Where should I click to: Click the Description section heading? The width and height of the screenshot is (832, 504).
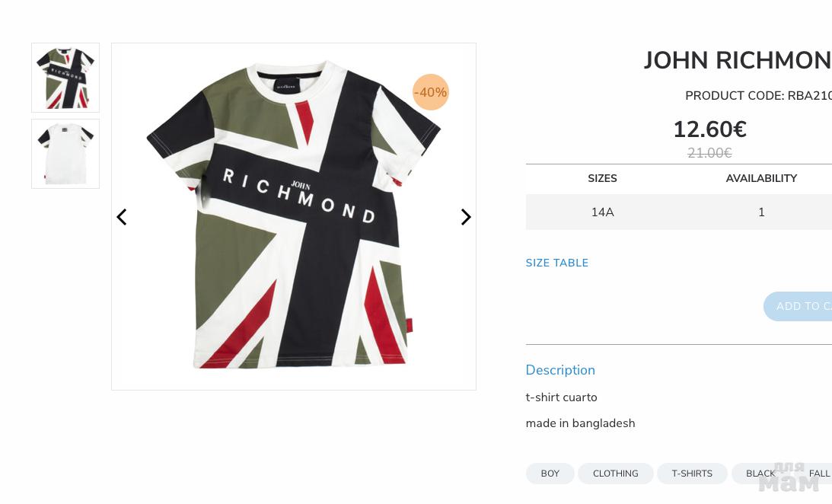(560, 370)
